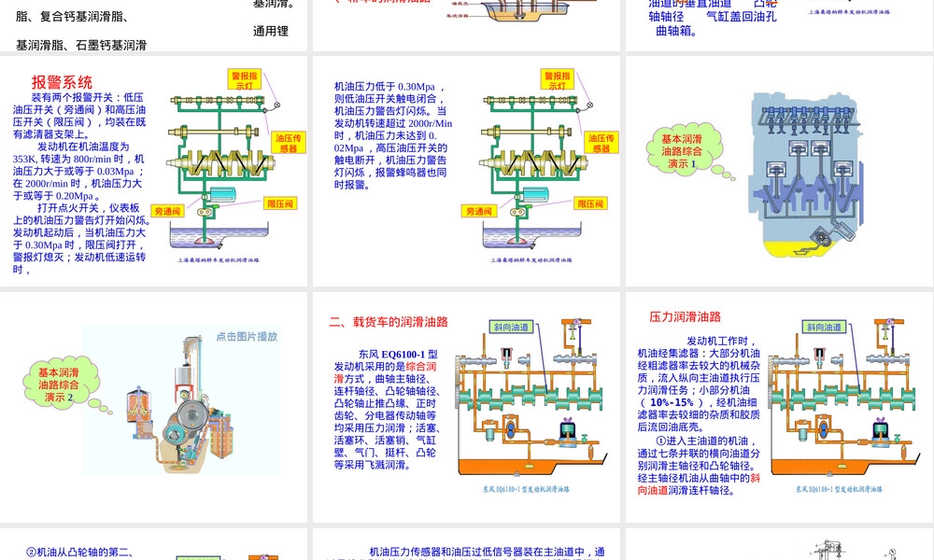Select the cut-off slide mentioning 气缸盖回油孔

tap(780, 25)
